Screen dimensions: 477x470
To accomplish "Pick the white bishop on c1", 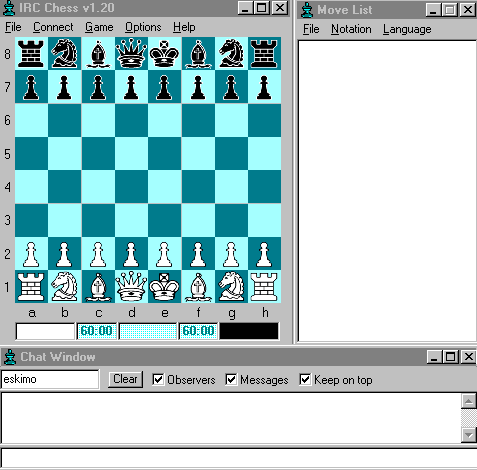I will click(x=98, y=287).
